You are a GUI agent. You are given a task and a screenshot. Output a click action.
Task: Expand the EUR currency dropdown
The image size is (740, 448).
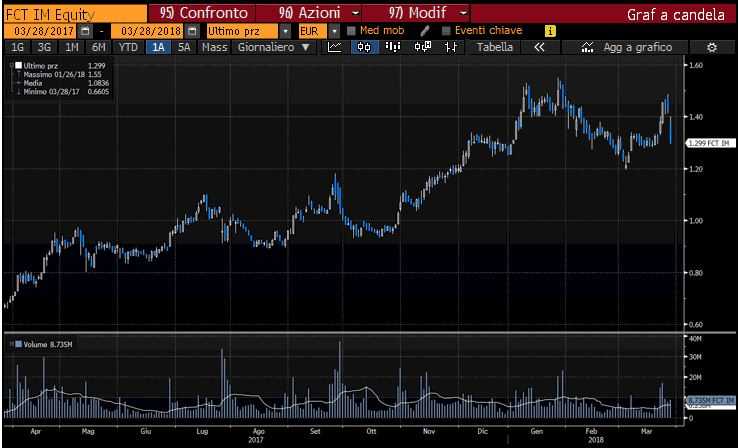click(334, 31)
